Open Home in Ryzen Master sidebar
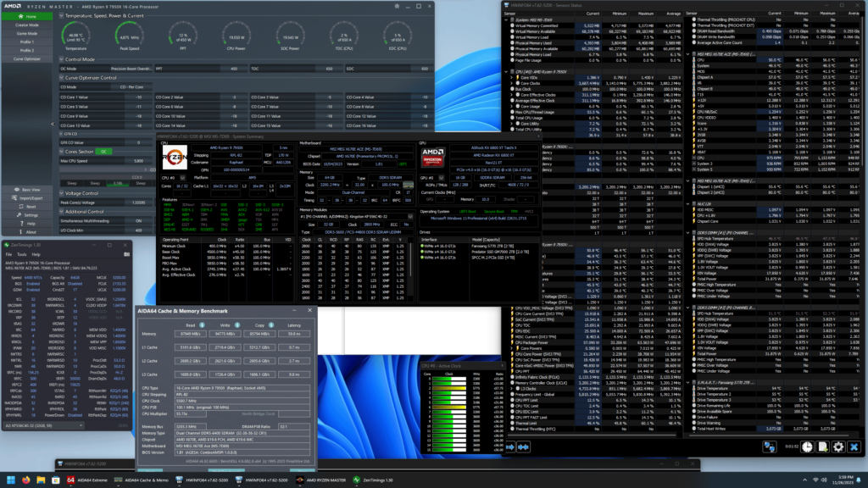 26,17
